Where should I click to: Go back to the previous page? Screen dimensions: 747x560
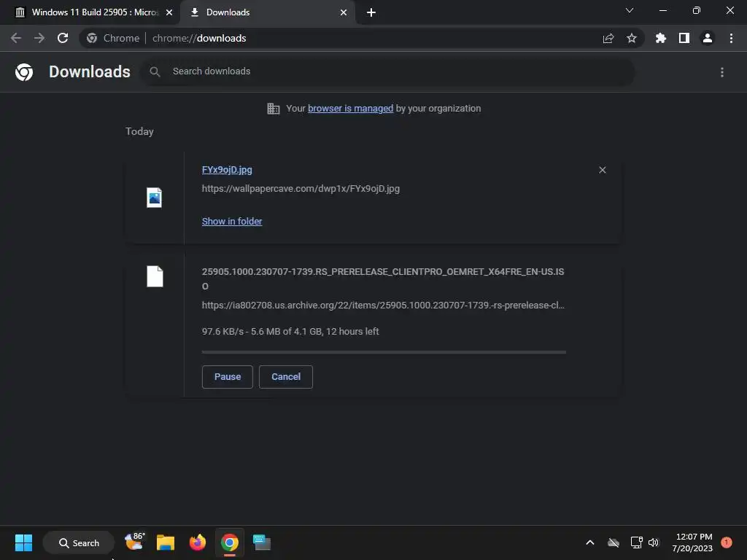[x=16, y=38]
